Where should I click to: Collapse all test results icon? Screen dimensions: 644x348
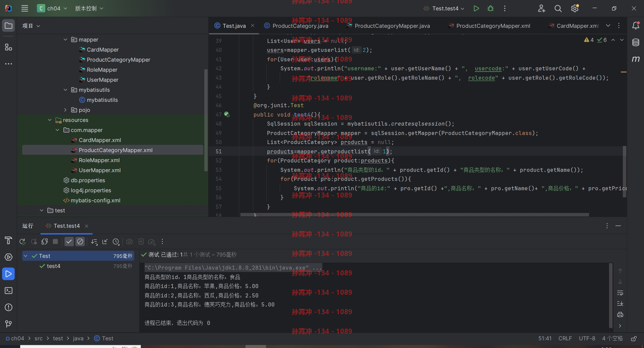click(x=105, y=241)
